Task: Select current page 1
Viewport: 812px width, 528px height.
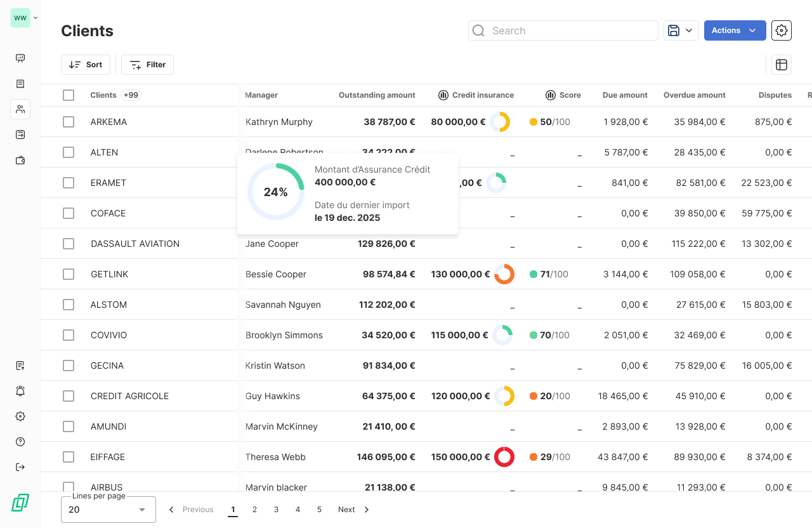Action: coord(233,510)
